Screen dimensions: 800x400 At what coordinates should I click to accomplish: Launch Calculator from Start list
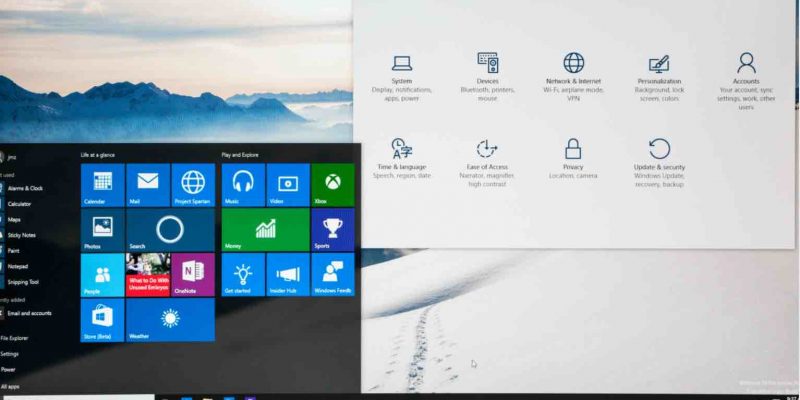tap(17, 204)
